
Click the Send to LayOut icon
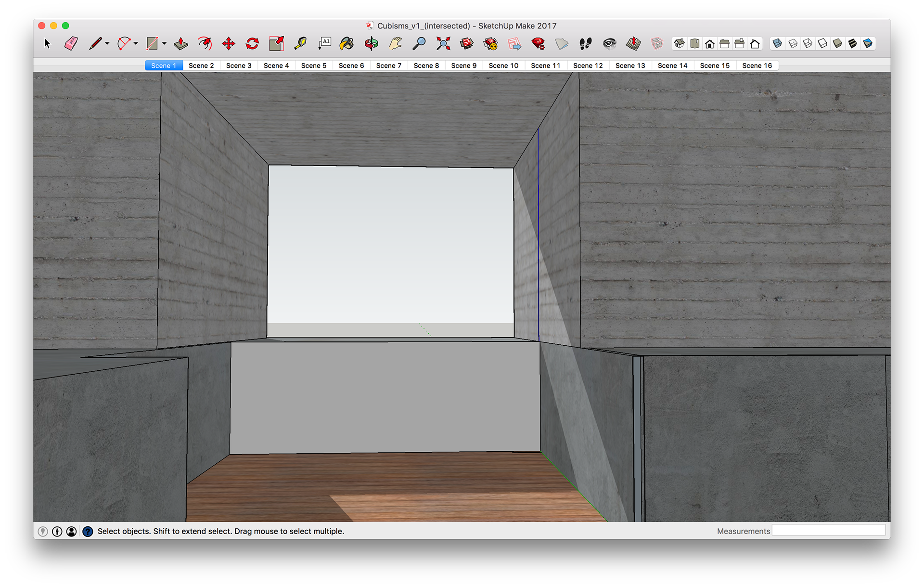coord(514,44)
